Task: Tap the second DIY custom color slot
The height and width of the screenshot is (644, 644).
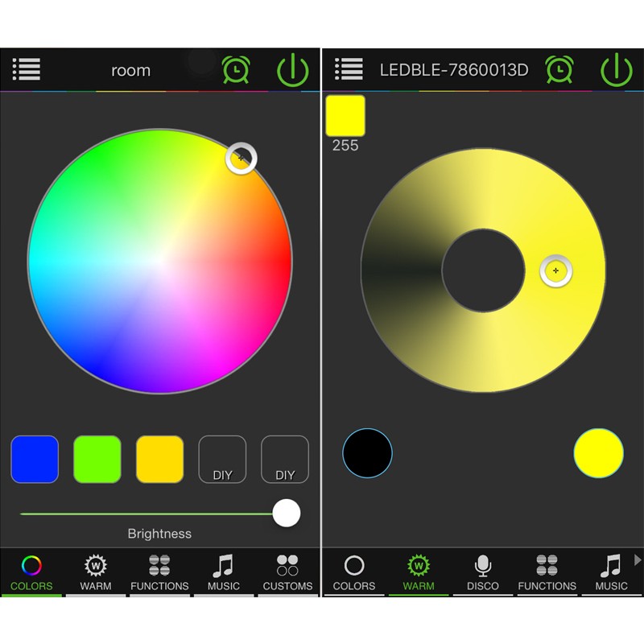Action: [x=285, y=459]
